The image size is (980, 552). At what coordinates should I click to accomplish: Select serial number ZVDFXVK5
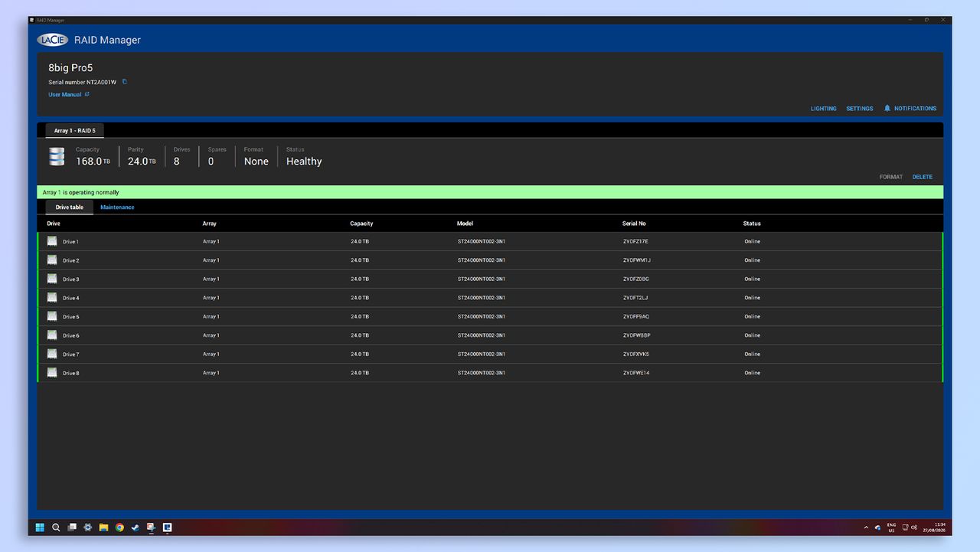[x=636, y=354]
